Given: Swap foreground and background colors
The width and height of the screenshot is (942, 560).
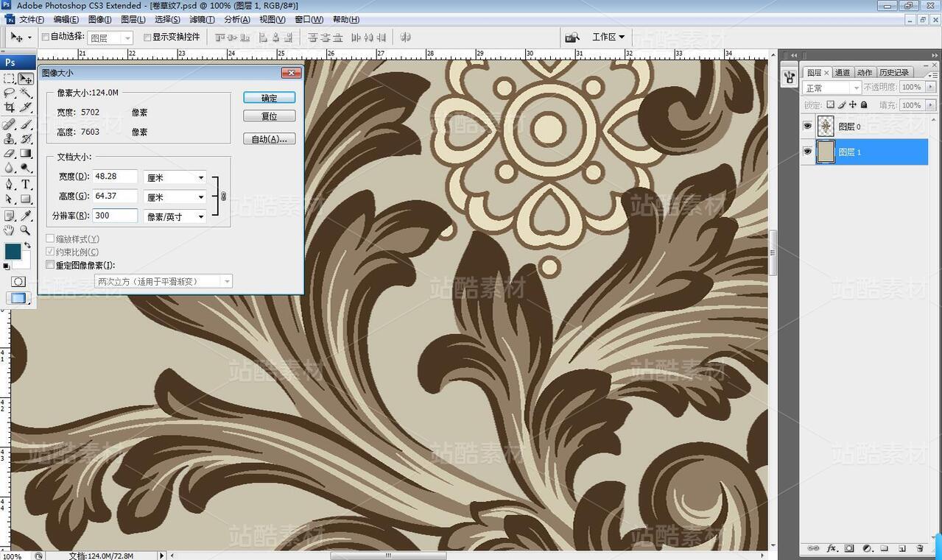Looking at the screenshot, I should coord(27,245).
